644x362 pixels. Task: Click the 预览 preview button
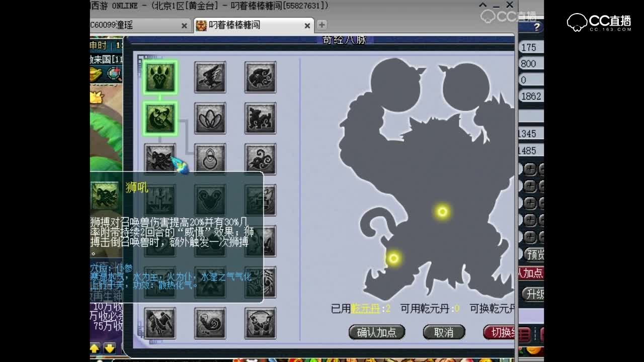pyautogui.click(x=534, y=254)
